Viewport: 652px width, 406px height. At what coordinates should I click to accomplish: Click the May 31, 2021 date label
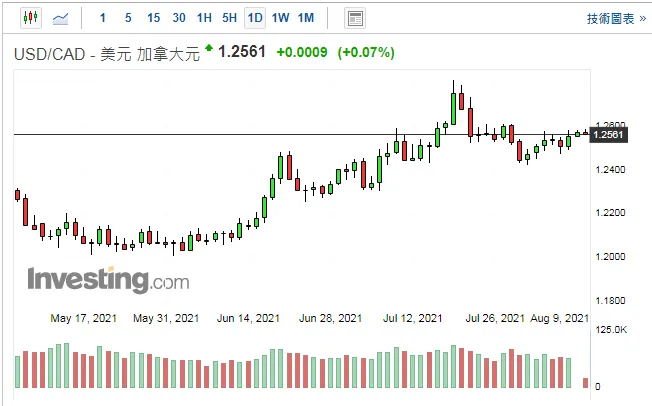pyautogui.click(x=166, y=318)
